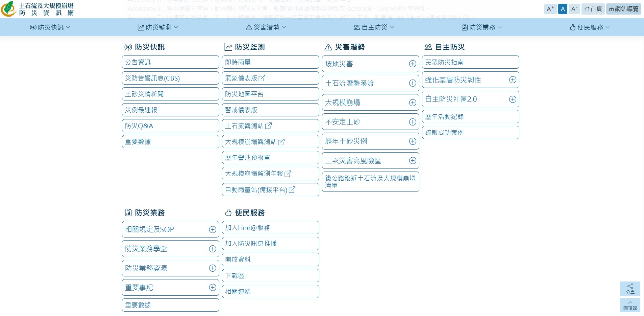Expand 自主防災社區2.0 plus icon
The image size is (644, 316).
[512, 99]
